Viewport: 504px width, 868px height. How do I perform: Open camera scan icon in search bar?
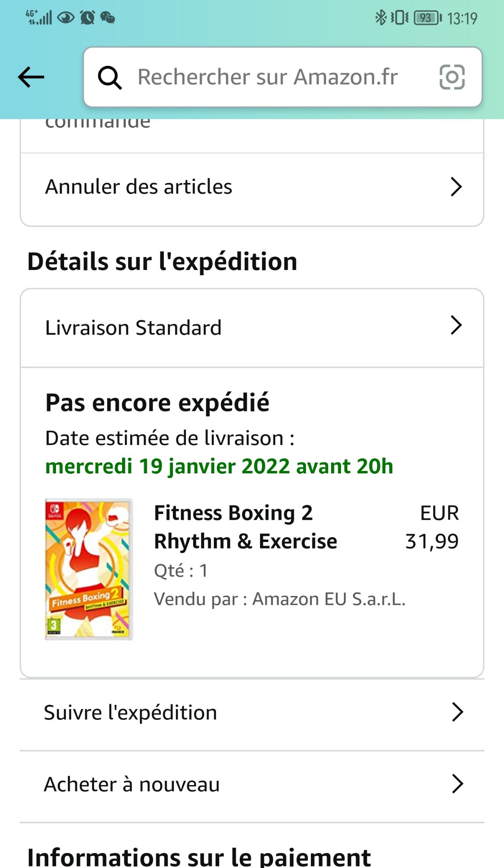(452, 77)
